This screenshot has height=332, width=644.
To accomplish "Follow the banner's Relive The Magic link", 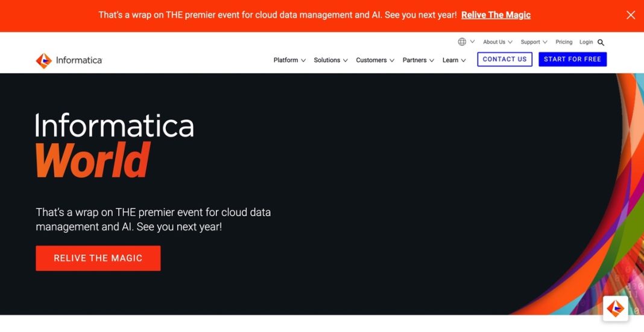I will pyautogui.click(x=496, y=15).
